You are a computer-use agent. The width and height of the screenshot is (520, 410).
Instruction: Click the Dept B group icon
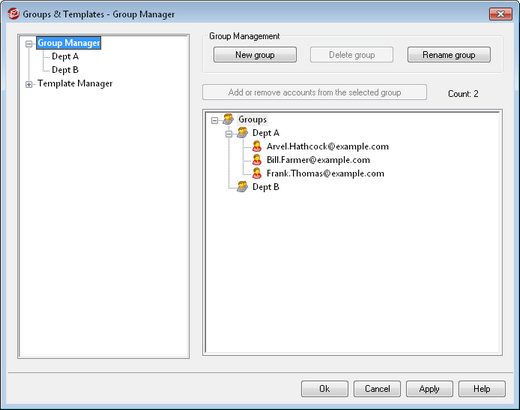242,187
